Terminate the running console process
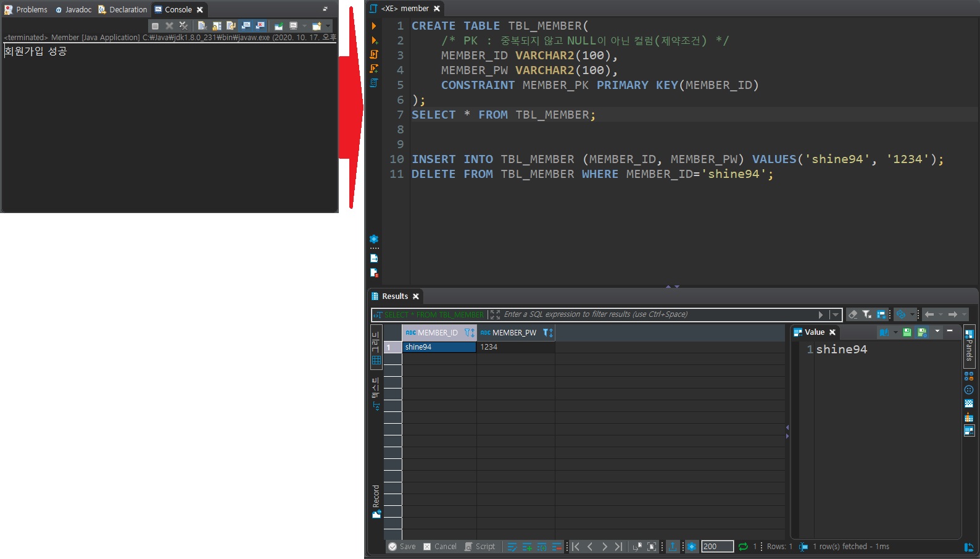 [x=156, y=26]
